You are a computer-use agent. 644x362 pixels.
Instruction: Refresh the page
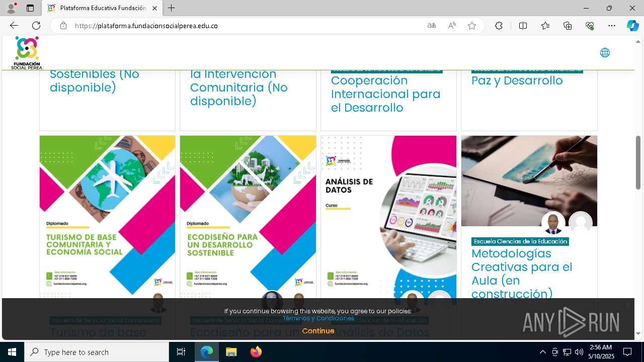pos(36,26)
